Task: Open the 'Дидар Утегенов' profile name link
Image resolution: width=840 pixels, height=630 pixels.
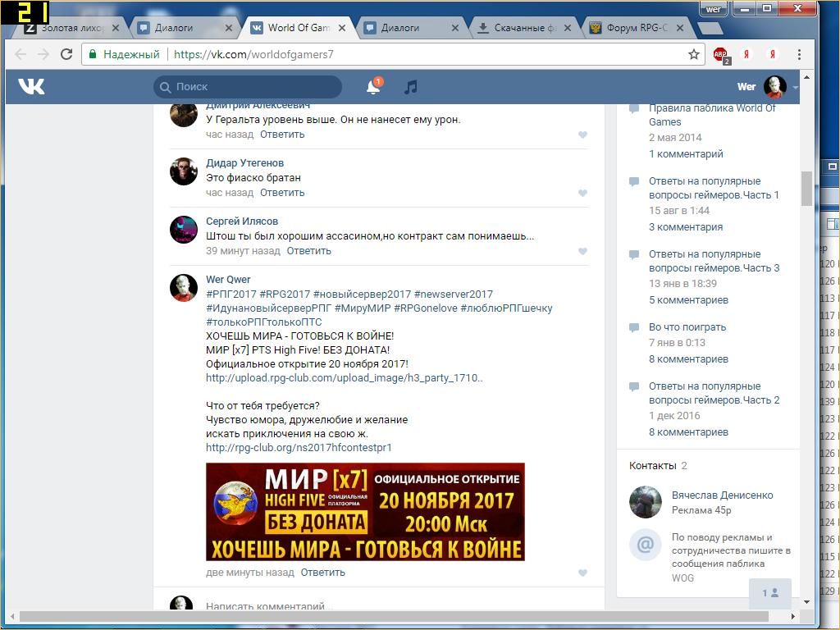Action: [244, 163]
